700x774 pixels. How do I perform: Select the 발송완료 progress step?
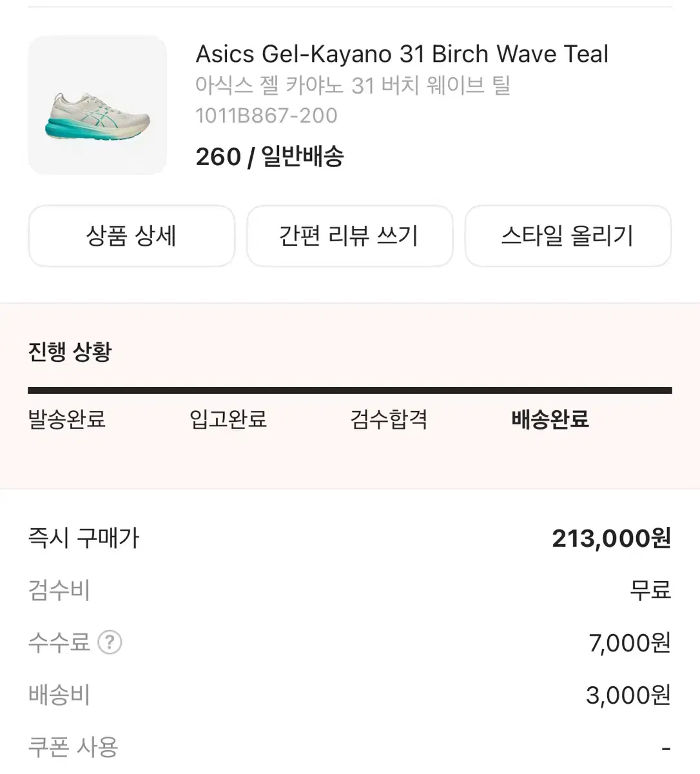coord(67,419)
